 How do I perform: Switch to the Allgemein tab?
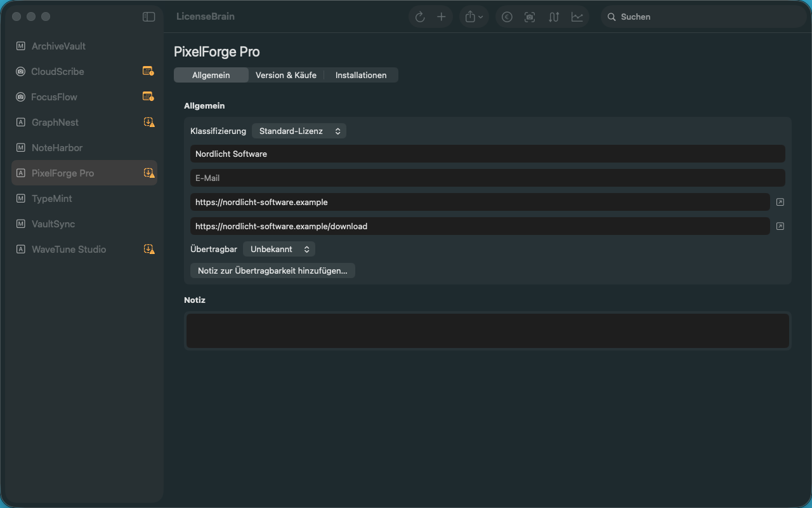[x=211, y=75]
